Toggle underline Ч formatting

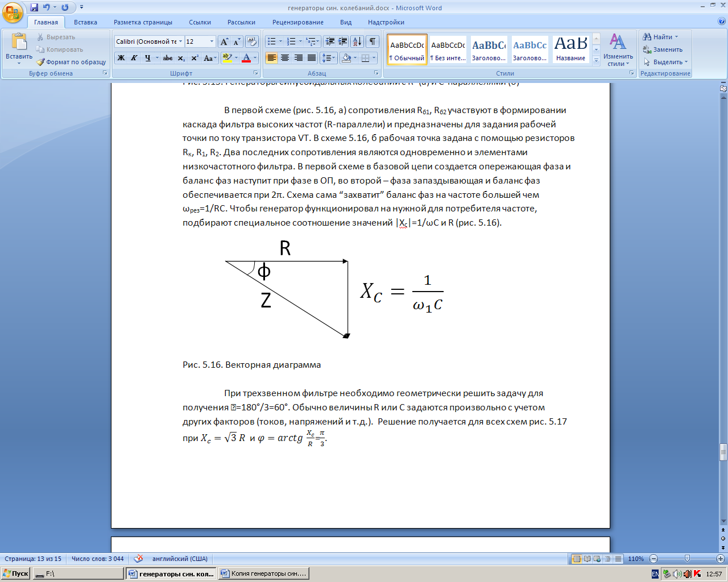point(147,58)
